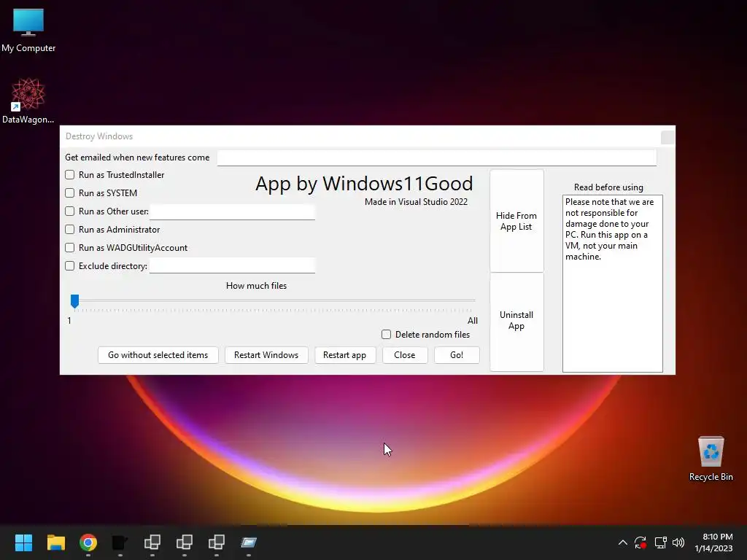Click the Go! button
The image size is (747, 560).
(x=457, y=355)
